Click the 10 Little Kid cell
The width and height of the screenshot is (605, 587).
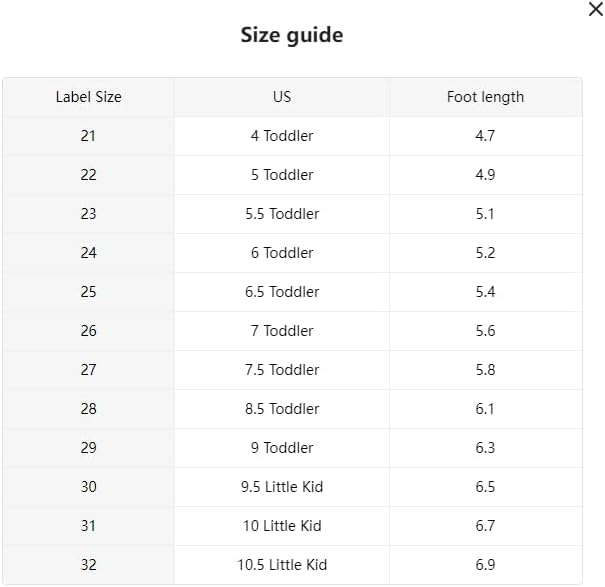(x=282, y=526)
